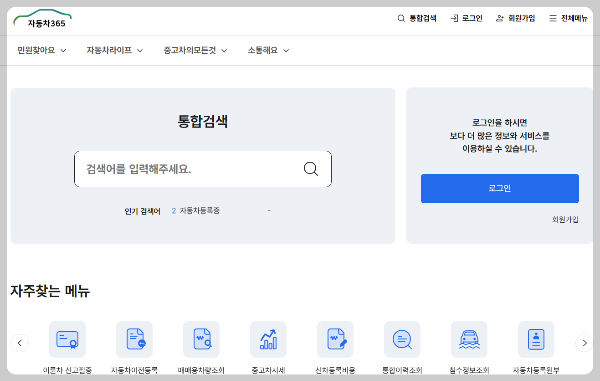The height and width of the screenshot is (381, 600).
Task: Open the 전체메뉴 hamburger menu
Action: (x=568, y=18)
